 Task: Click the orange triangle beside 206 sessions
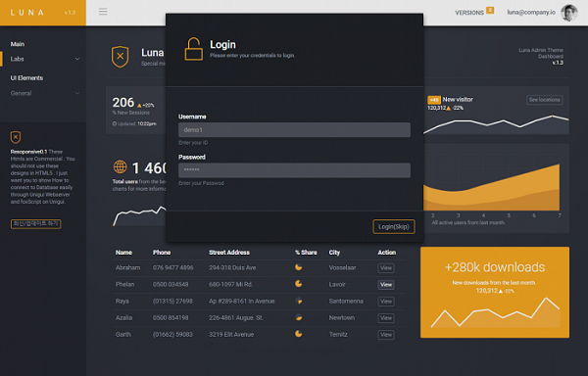pyautogui.click(x=139, y=105)
